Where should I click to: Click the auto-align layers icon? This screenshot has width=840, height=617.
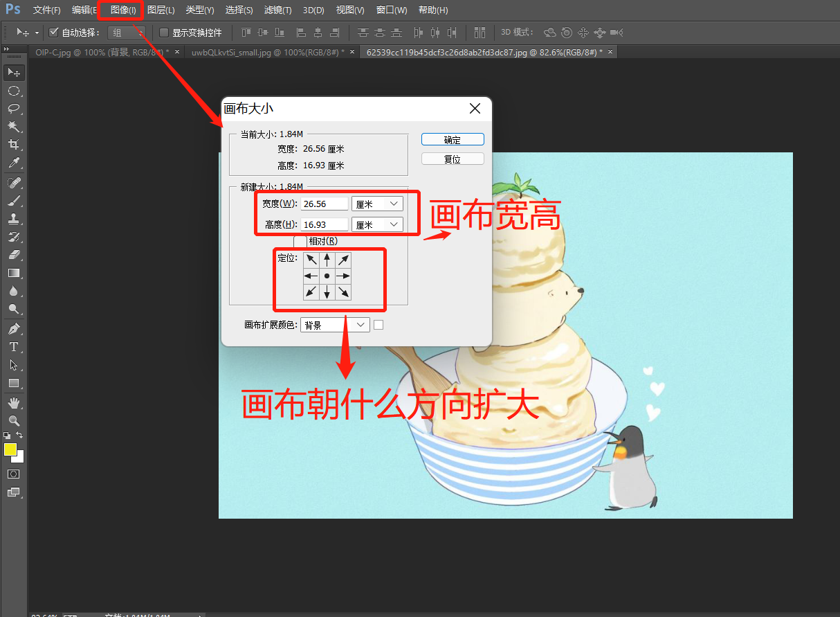tap(480, 33)
